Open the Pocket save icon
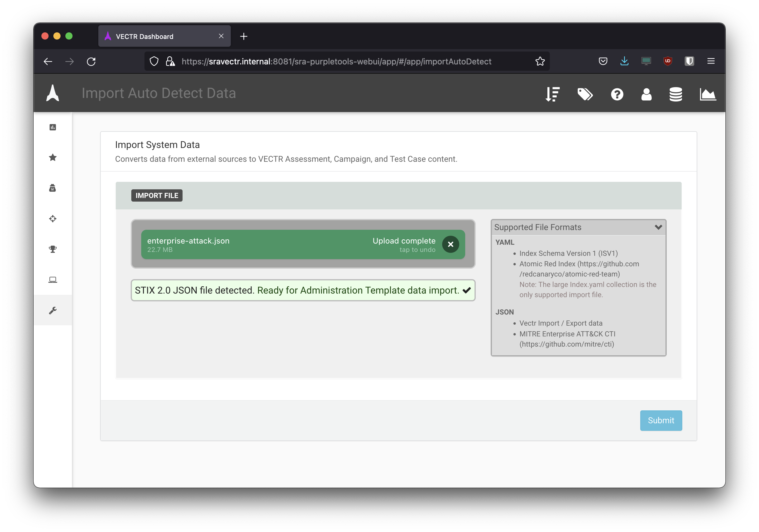The height and width of the screenshot is (532, 759). pos(603,61)
